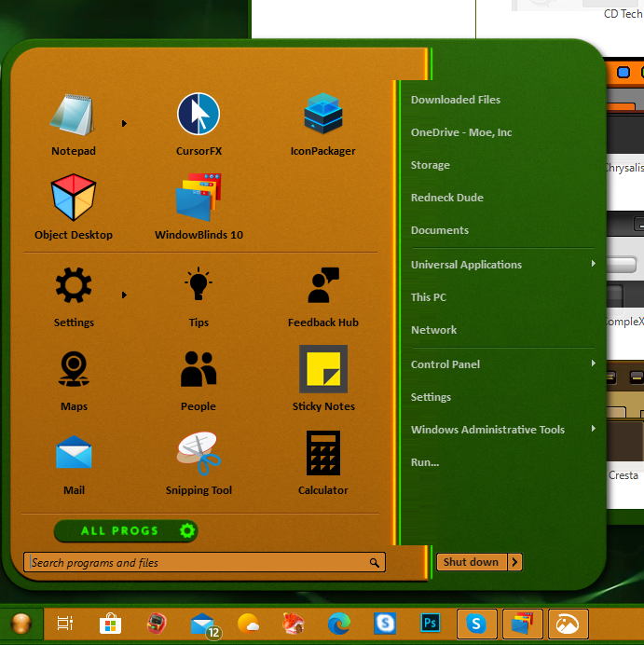Open the CursorFX app

pos(199,123)
